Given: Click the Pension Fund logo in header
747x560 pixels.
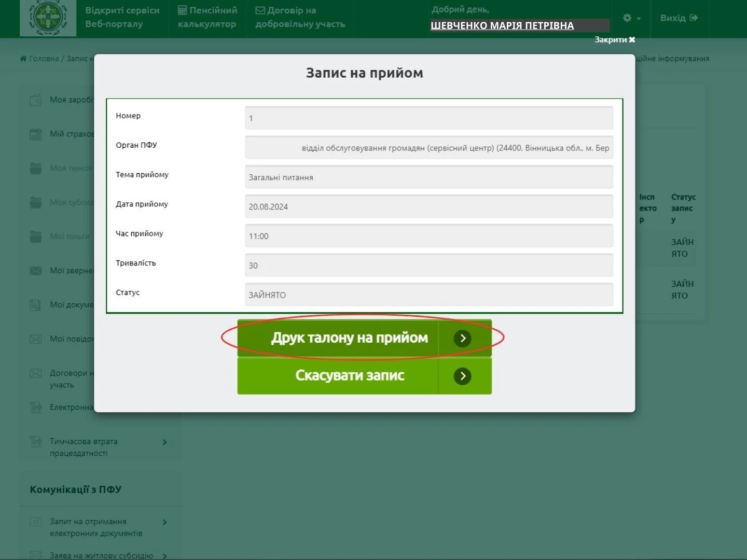Looking at the screenshot, I should [48, 18].
